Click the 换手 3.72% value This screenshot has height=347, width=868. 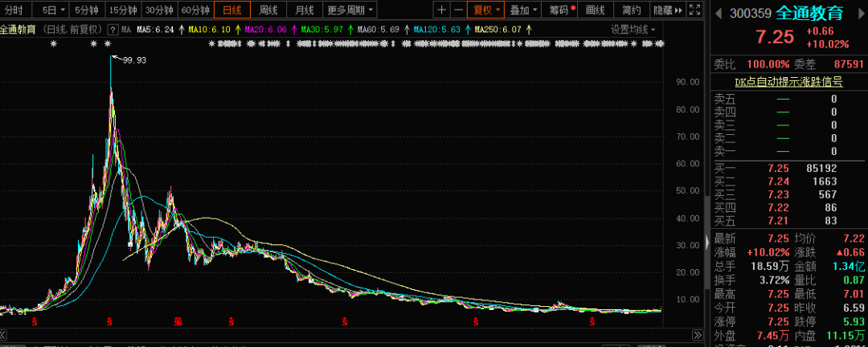(773, 280)
